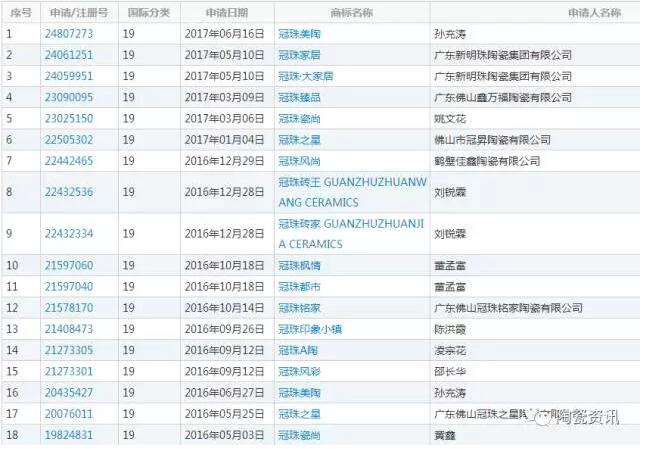Image resolution: width=645 pixels, height=449 pixels.
Task: Select applicant 邵长华
Action: click(x=450, y=372)
